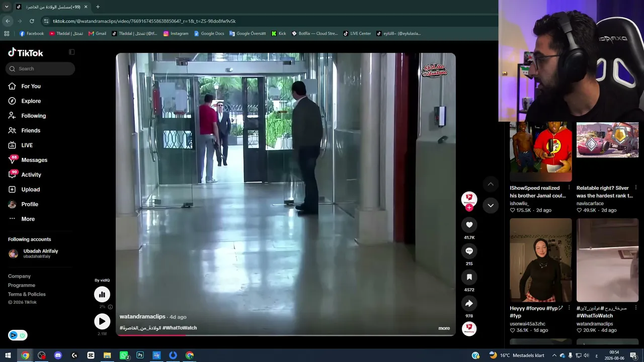Open the sound disc avatar below share
The height and width of the screenshot is (362, 644).
point(469,329)
